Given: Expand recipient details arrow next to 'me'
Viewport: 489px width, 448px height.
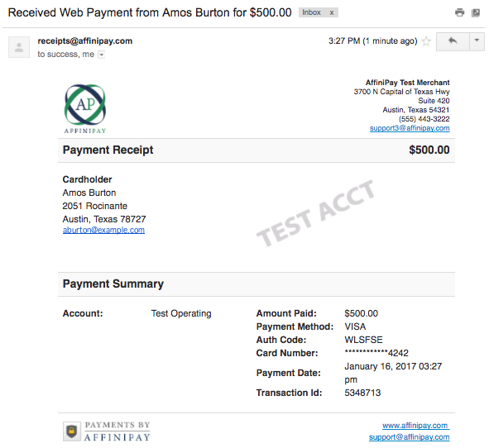Looking at the screenshot, I should click(101, 55).
